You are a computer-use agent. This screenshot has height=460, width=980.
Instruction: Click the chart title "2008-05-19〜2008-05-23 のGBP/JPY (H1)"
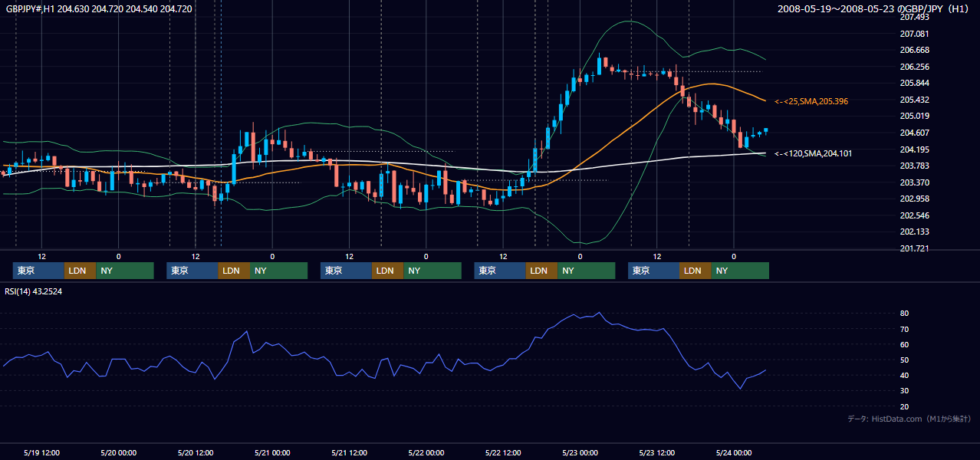click(874, 9)
